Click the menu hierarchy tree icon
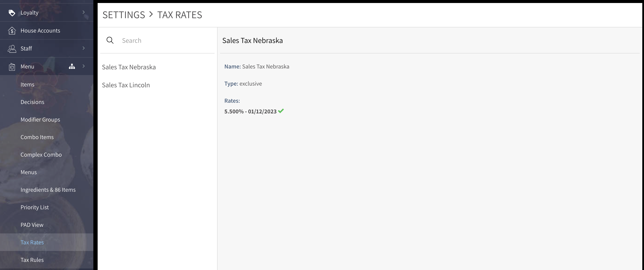 (72, 67)
